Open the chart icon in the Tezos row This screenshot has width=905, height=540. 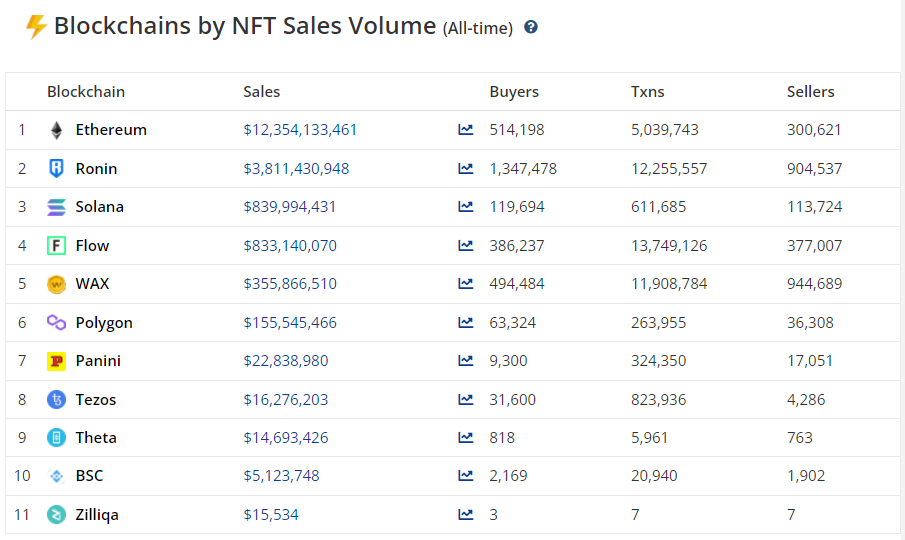pyautogui.click(x=466, y=400)
